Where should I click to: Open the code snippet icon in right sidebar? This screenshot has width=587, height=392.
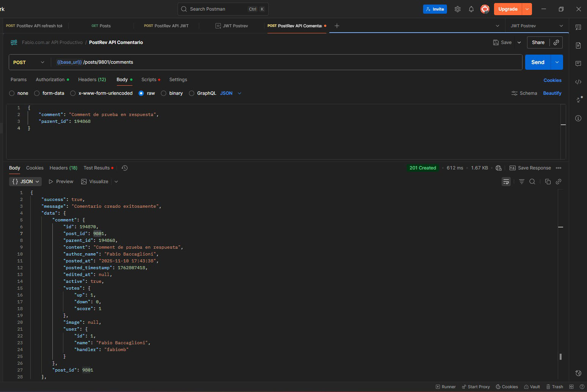(578, 82)
